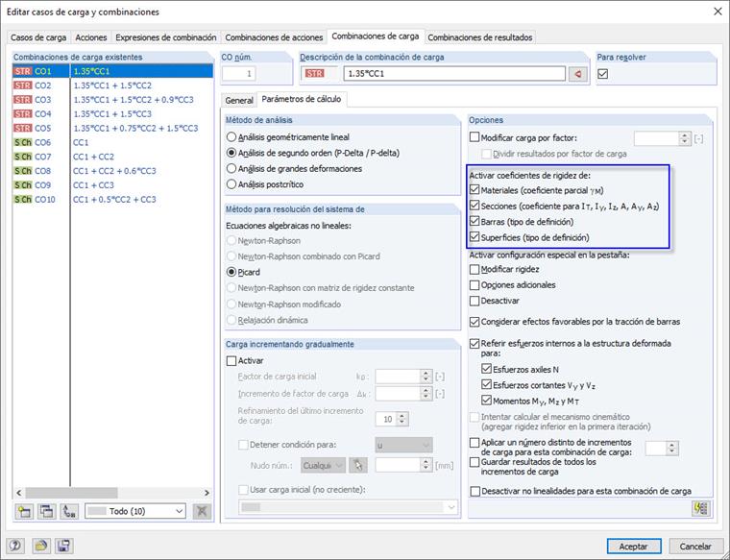Check Opciones adicionales
730x560 pixels.
pos(474,285)
